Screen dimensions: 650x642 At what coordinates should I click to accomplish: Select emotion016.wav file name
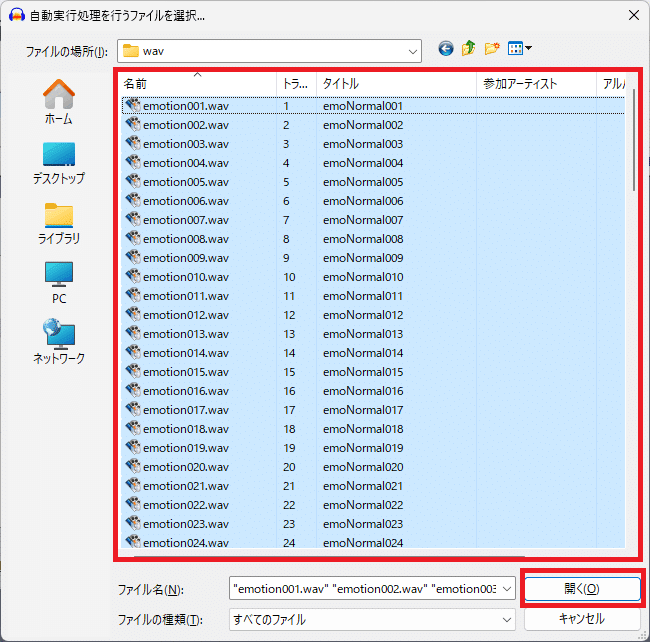pos(186,391)
